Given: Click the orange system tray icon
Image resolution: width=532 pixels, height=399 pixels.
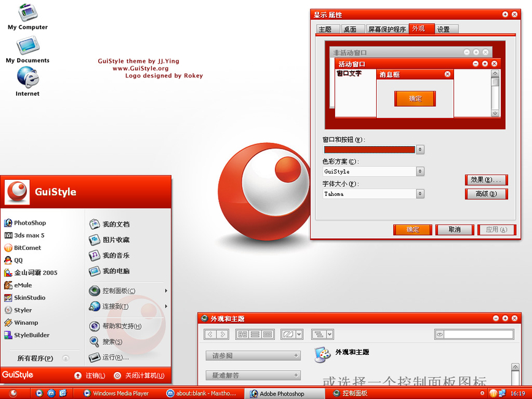Looking at the screenshot, I should (x=493, y=393).
